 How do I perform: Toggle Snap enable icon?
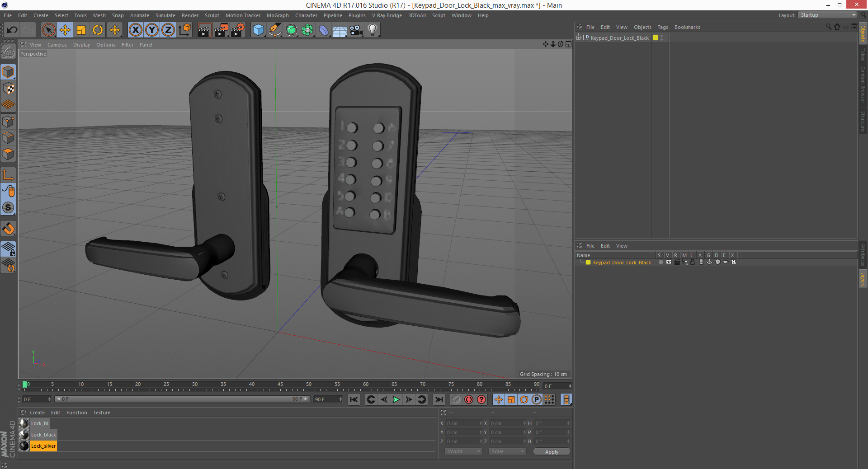pos(9,229)
